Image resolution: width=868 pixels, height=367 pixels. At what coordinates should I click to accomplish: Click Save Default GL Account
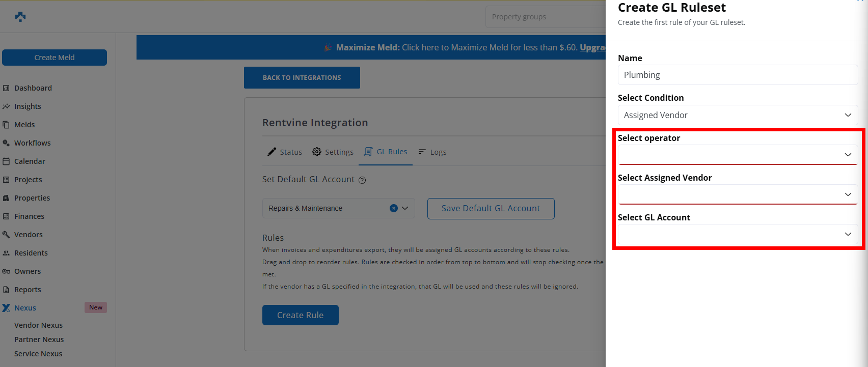(x=491, y=209)
